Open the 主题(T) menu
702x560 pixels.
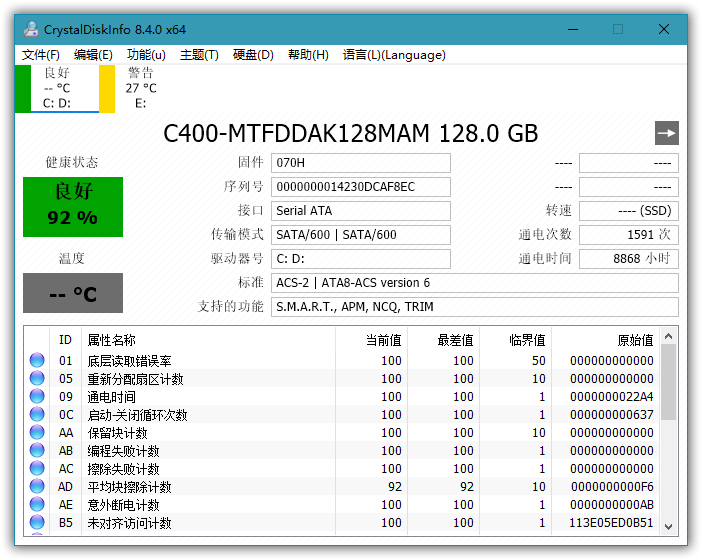click(x=199, y=55)
